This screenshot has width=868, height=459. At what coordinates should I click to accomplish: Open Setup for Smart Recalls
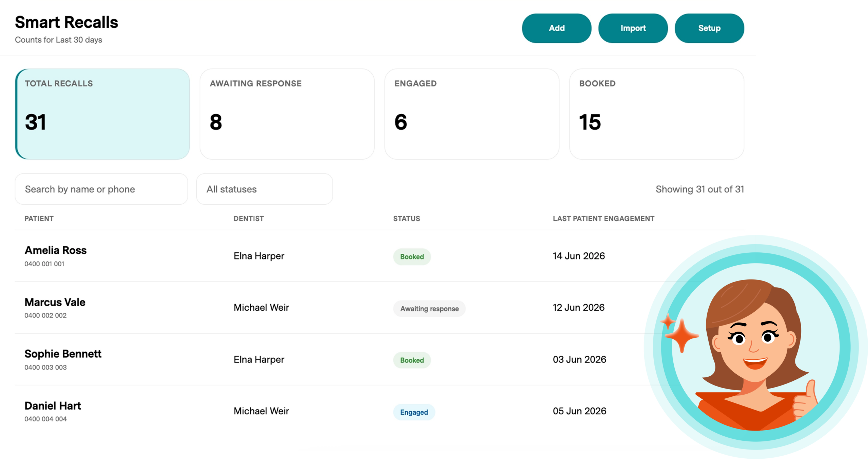coord(709,28)
